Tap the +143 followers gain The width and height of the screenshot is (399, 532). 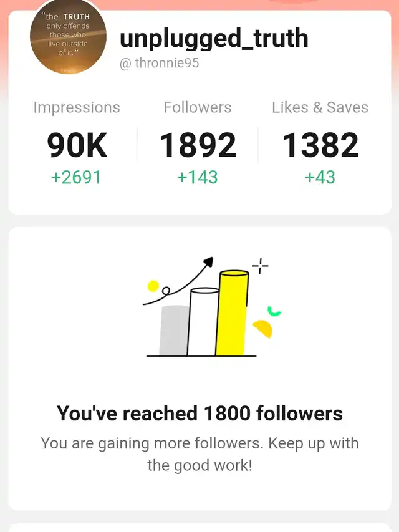coord(198,177)
